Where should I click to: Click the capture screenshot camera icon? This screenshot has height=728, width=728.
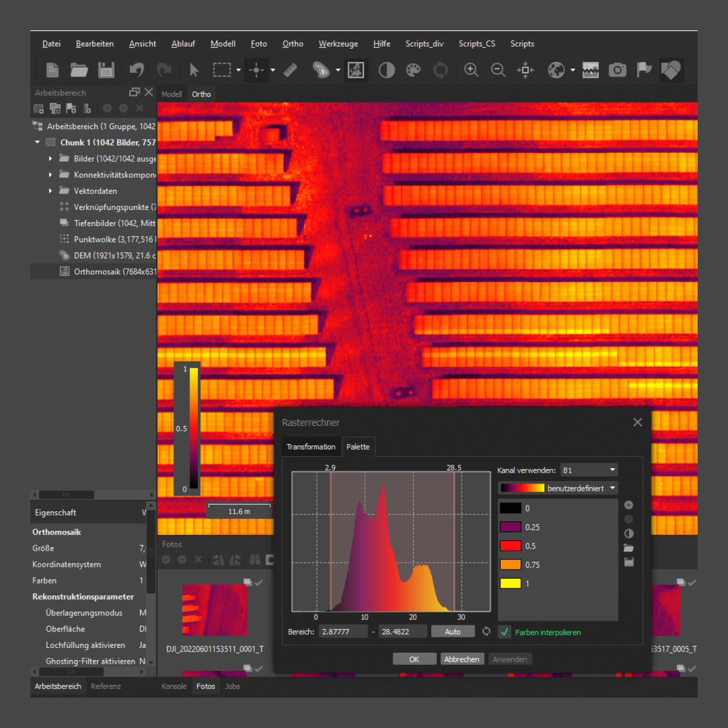coord(617,70)
